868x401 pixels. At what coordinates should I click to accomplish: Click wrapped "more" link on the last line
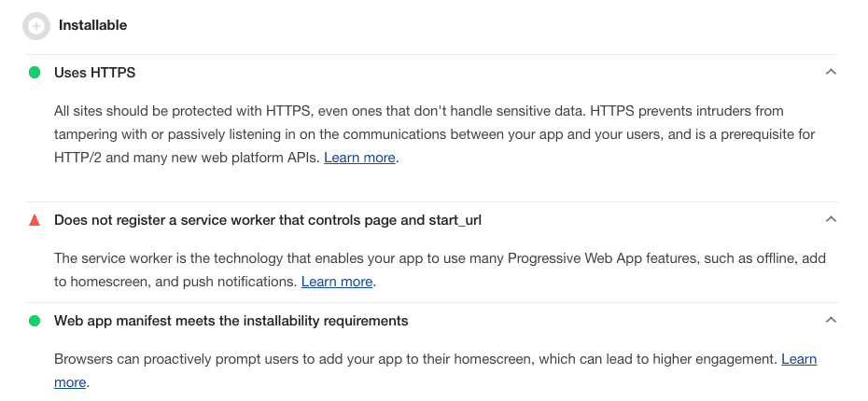coord(70,382)
